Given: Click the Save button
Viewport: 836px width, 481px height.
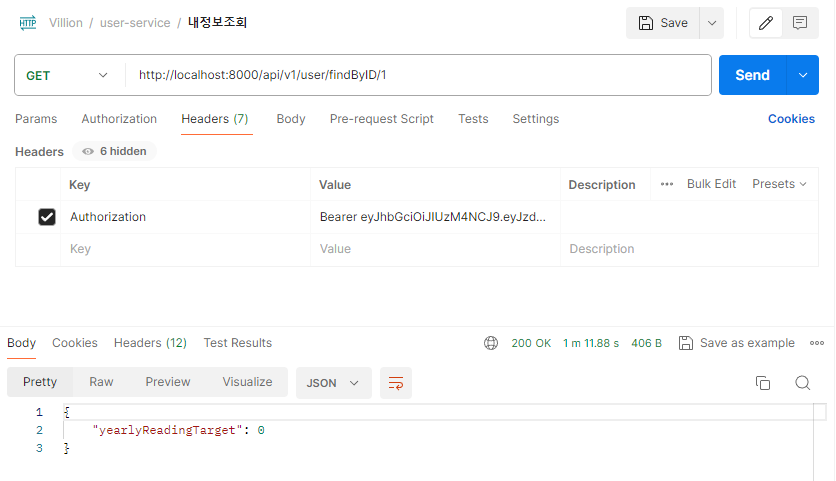Looking at the screenshot, I should coord(663,23).
